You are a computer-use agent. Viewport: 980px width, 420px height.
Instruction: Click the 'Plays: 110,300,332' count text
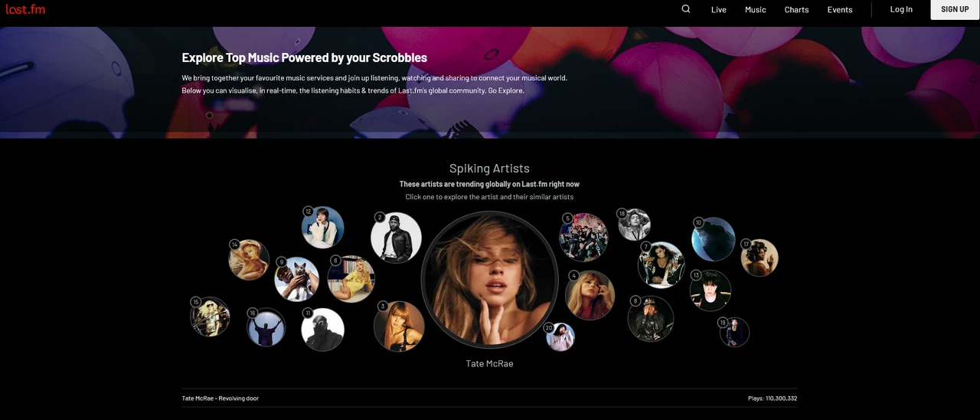pyautogui.click(x=773, y=399)
